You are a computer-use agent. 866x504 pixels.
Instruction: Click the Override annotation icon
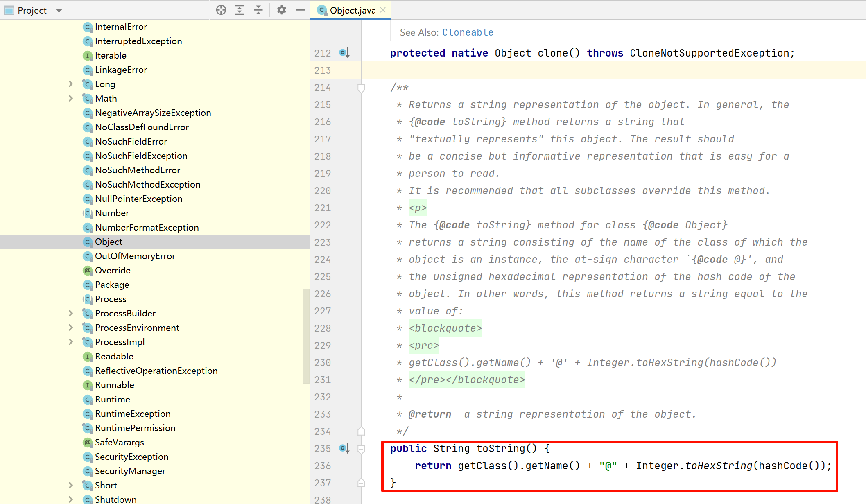[87, 271]
